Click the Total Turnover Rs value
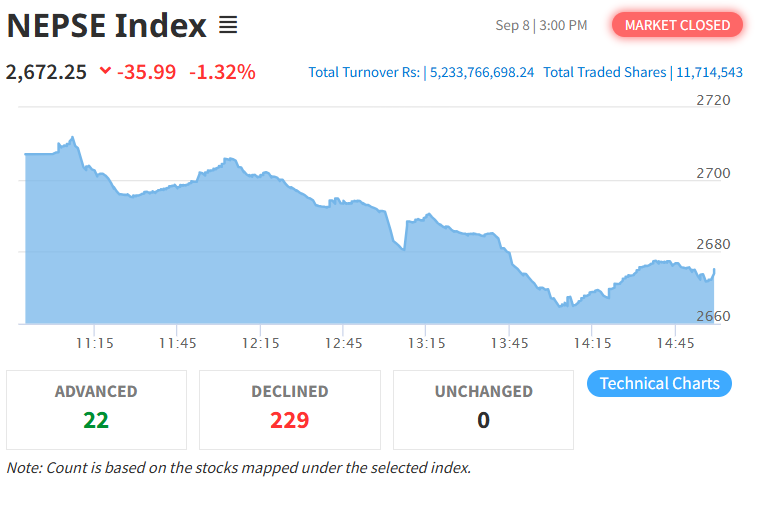The image size is (759, 509). click(x=482, y=72)
